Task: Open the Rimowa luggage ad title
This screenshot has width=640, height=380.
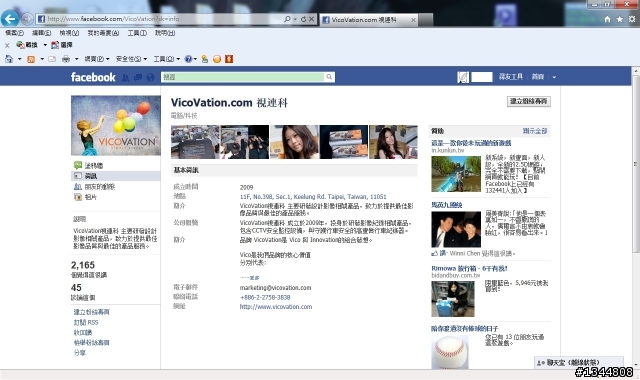Action: click(469, 268)
